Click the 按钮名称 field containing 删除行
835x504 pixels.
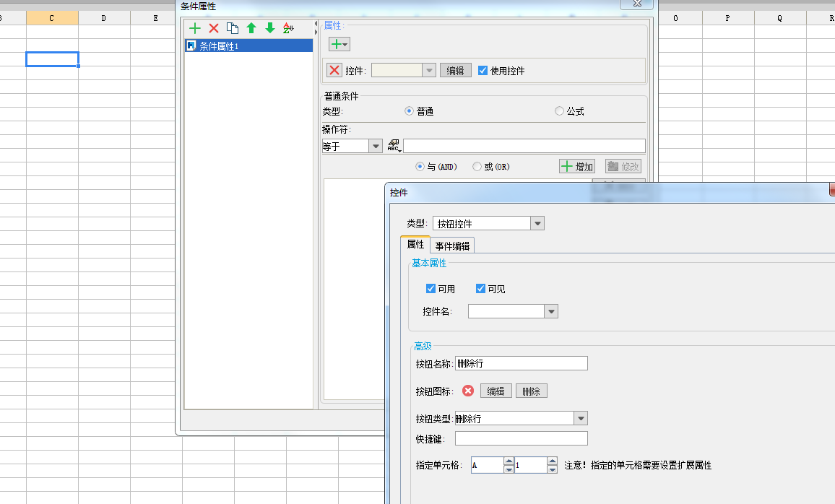pyautogui.click(x=522, y=363)
